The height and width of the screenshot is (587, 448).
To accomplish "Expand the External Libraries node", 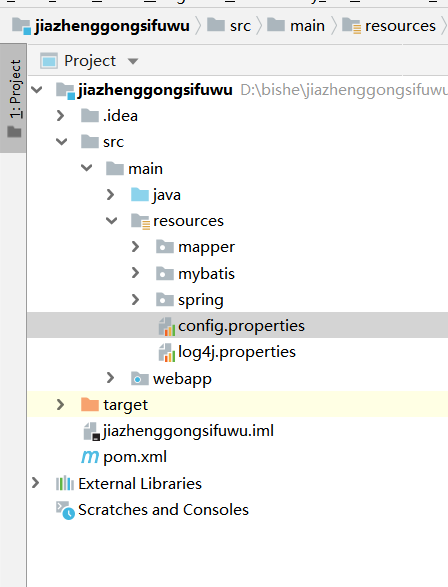I will coord(36,483).
